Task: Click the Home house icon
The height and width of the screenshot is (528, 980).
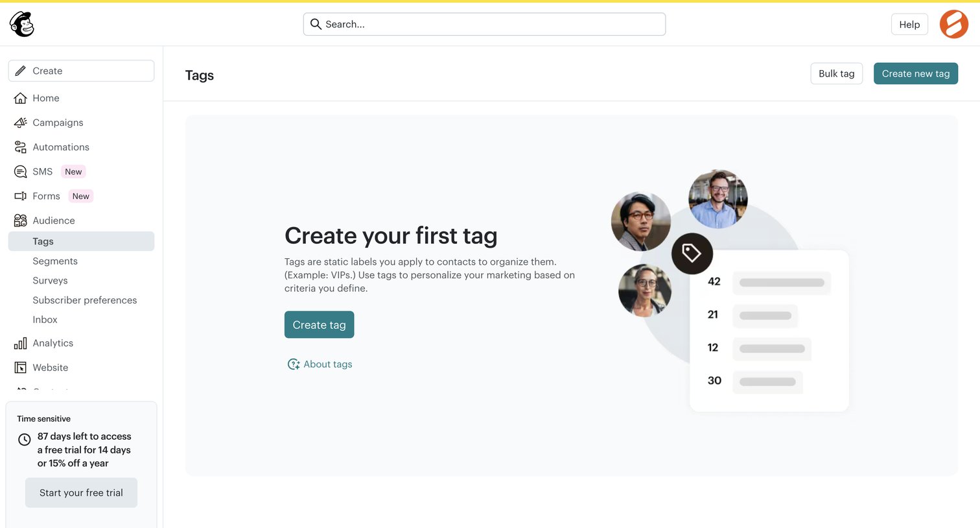Action: (x=21, y=98)
